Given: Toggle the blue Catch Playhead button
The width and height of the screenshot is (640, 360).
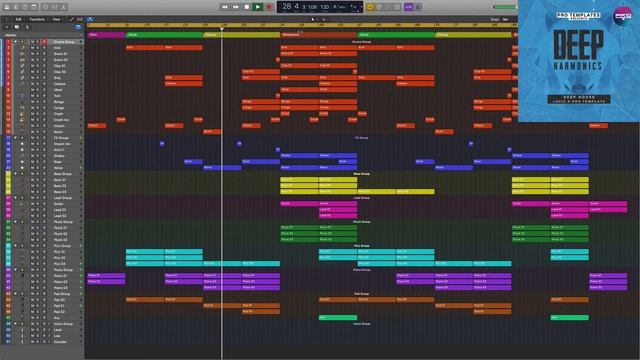Looking at the screenshot, I should coord(90,19).
